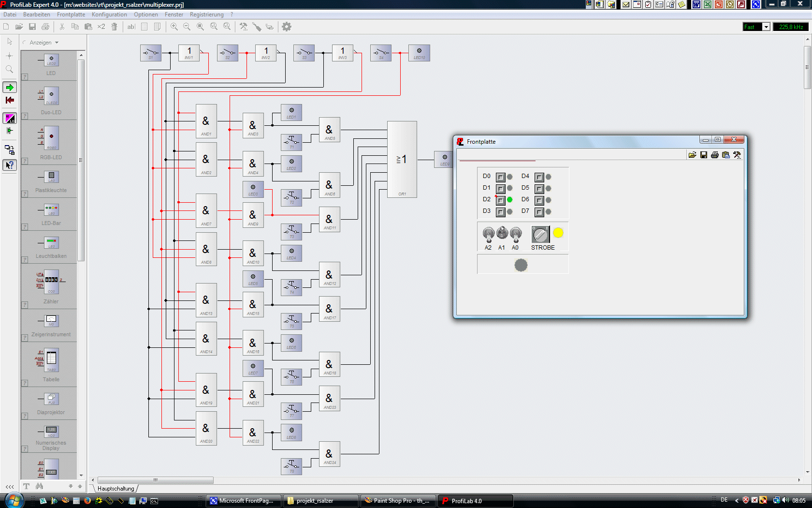Image resolution: width=812 pixels, height=508 pixels.
Task: Open settings with the gear icon
Action: (287, 27)
